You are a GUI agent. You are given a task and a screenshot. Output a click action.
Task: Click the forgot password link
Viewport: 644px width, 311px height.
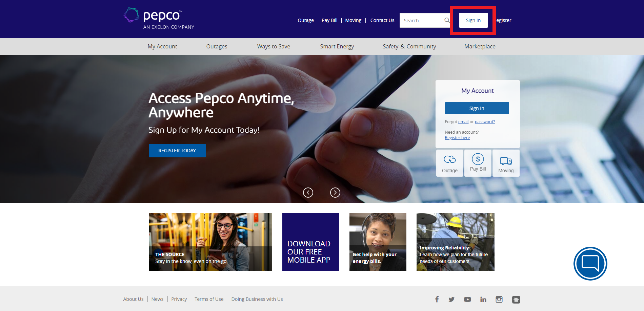click(485, 122)
